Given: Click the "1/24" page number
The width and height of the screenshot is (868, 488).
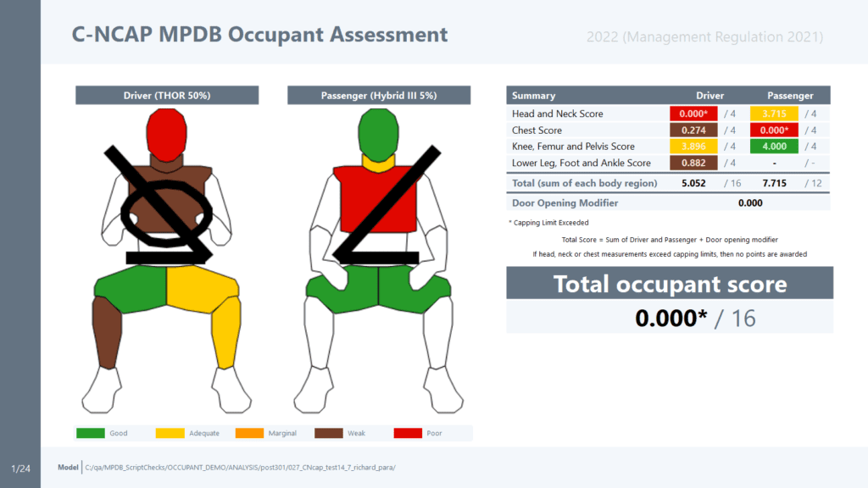Looking at the screenshot, I should tap(20, 469).
